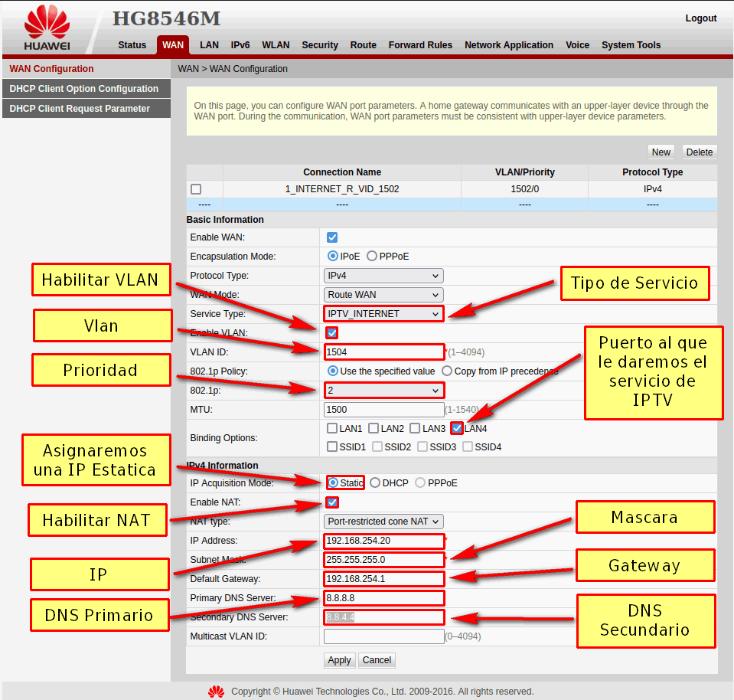Select PPPoE IP acquisition mode
This screenshot has width=734, height=700.
click(420, 483)
